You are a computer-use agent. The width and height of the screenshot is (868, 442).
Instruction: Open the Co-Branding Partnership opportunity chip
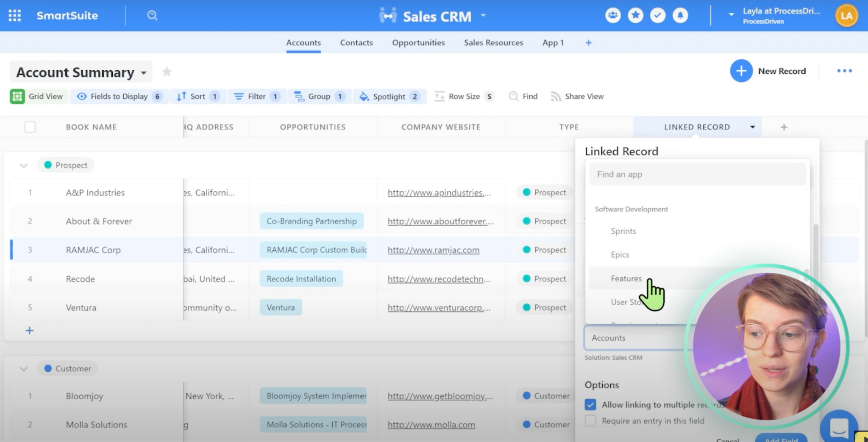click(x=312, y=221)
